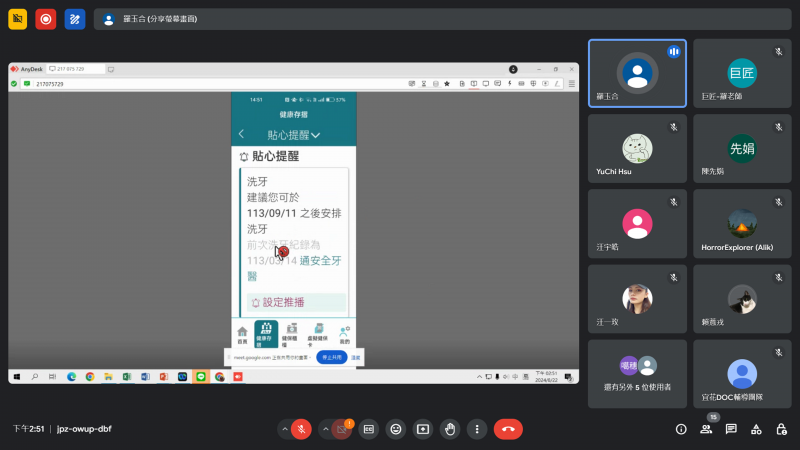Select the 陳先娟 participant tile

[742, 148]
